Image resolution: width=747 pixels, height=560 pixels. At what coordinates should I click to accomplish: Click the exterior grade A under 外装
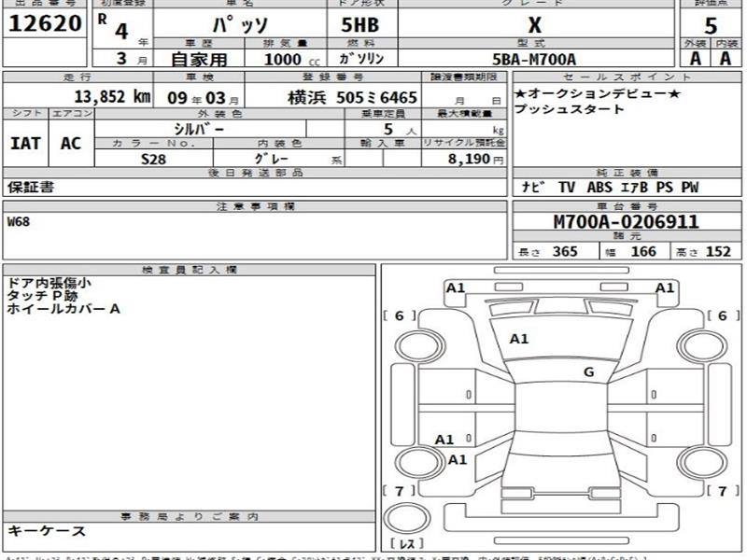[x=695, y=59]
